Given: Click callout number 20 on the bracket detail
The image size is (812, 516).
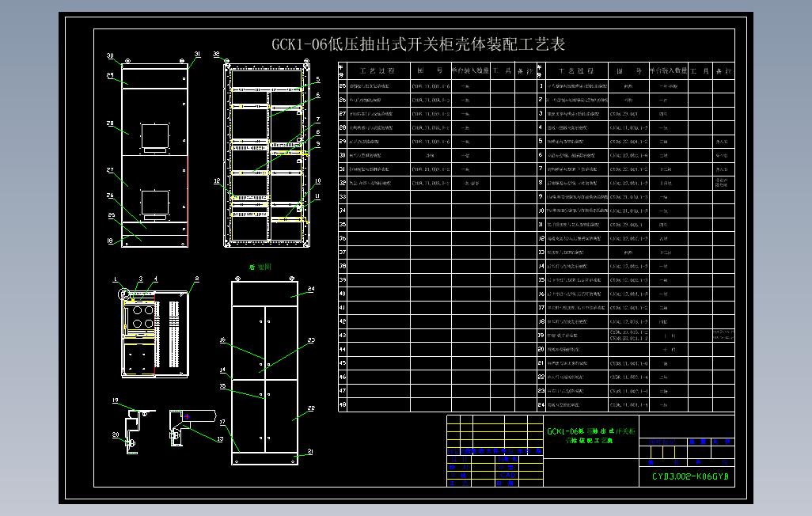Looking at the screenshot, I should 116,434.
